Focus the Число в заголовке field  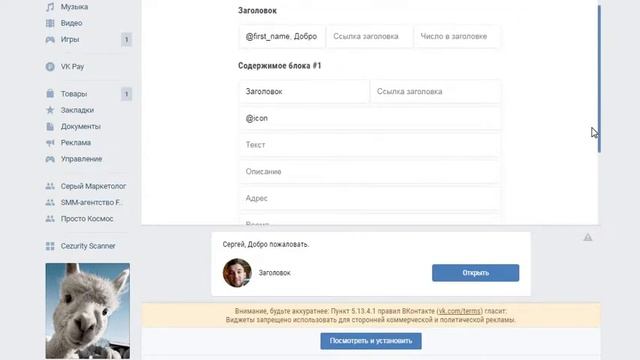457,36
